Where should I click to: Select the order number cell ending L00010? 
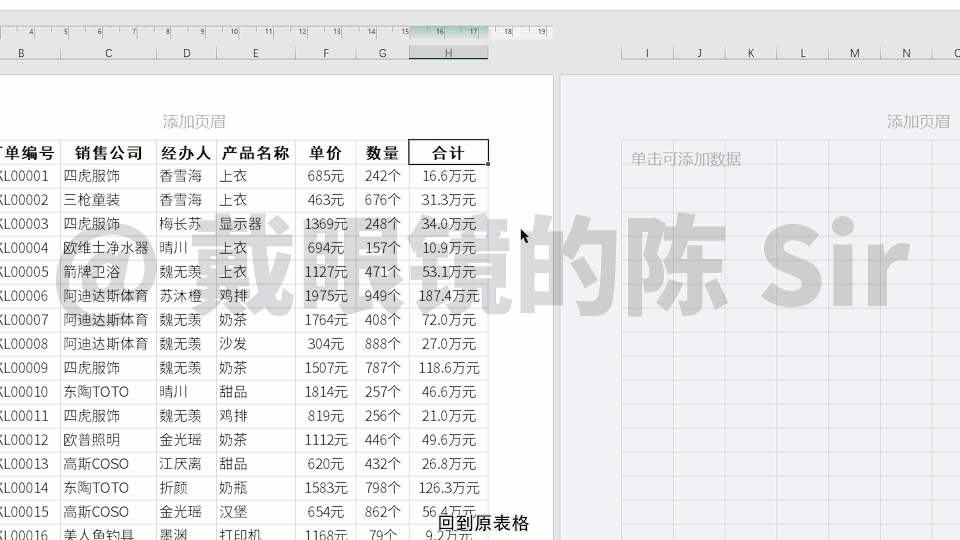coord(30,392)
